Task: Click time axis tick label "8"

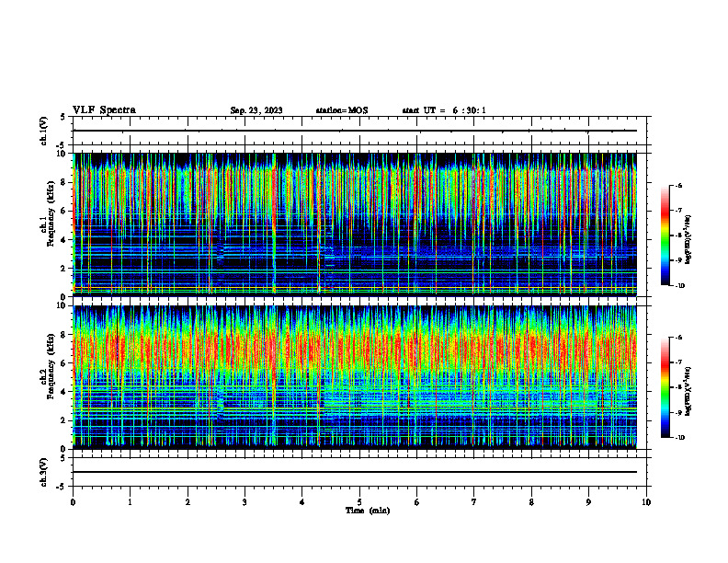Action: click(x=531, y=502)
